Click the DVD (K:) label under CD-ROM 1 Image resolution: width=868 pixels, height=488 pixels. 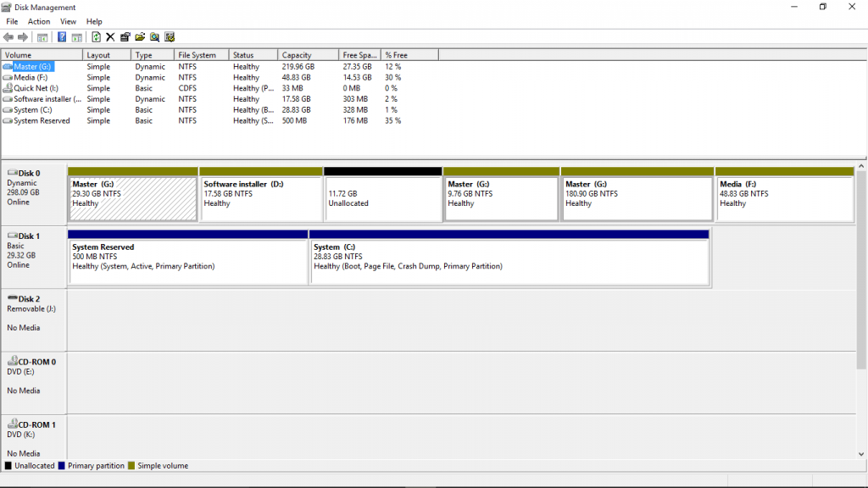point(20,435)
